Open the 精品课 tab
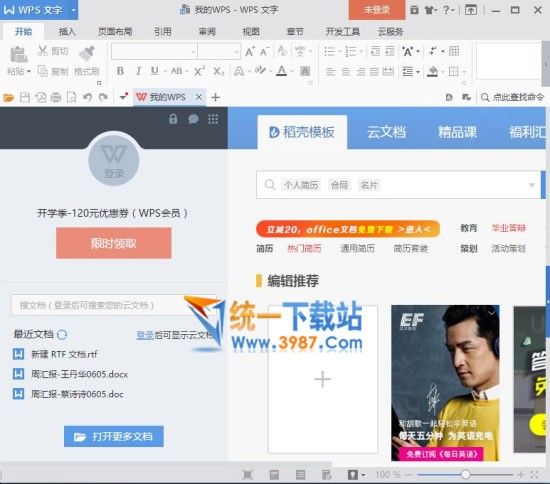Image resolution: width=550 pixels, height=484 pixels. click(457, 132)
